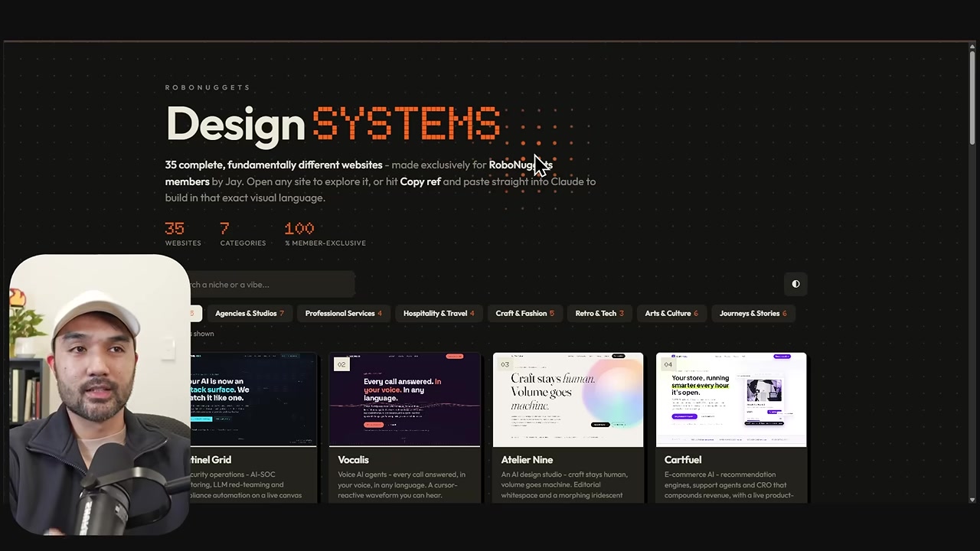Toggle the dark/light theme icon
980x551 pixels.
click(x=795, y=284)
